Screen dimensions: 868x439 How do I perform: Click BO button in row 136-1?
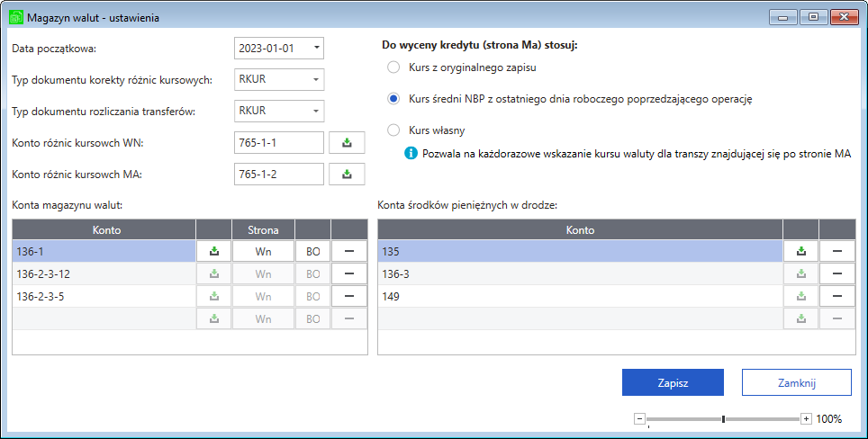312,252
